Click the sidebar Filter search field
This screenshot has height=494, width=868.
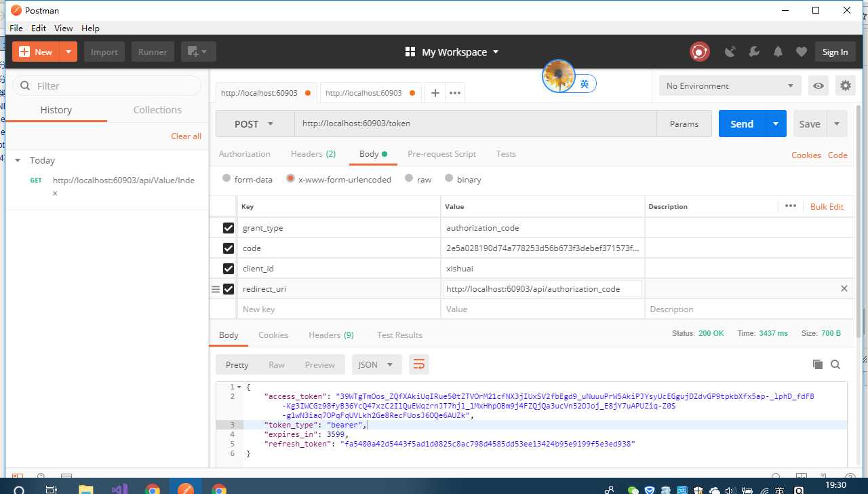[107, 85]
